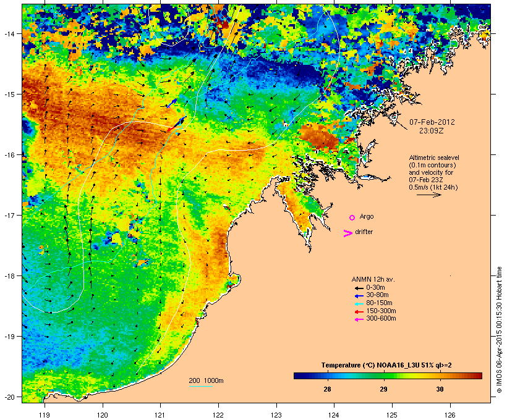
Task: Click the 126 longitude axis label
Action: click(x=450, y=415)
